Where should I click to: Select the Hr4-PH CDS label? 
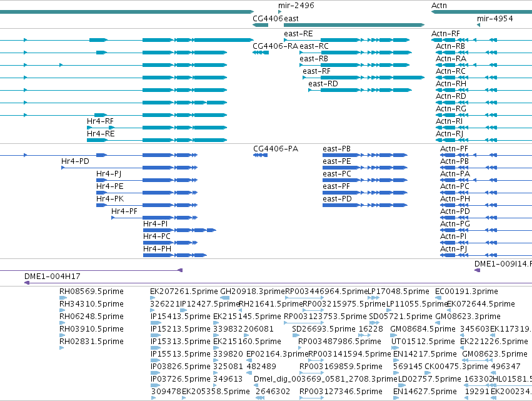pyautogui.click(x=157, y=249)
